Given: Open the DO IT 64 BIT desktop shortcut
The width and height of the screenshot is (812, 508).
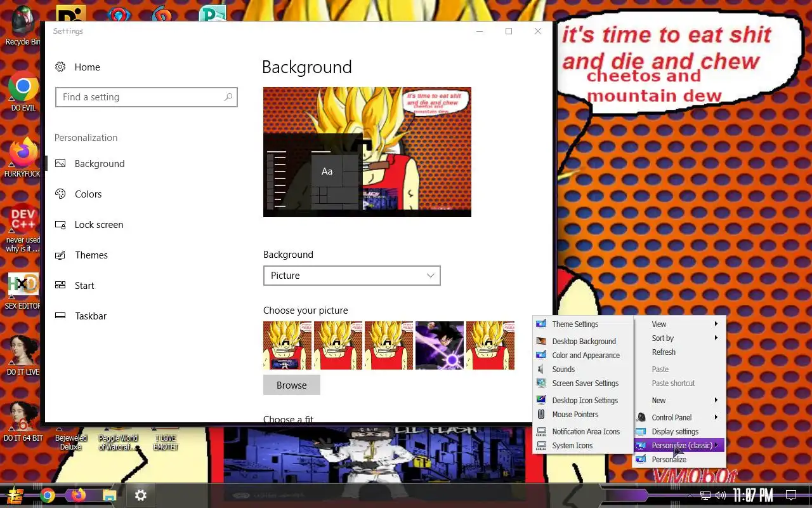Looking at the screenshot, I should pos(23,422).
